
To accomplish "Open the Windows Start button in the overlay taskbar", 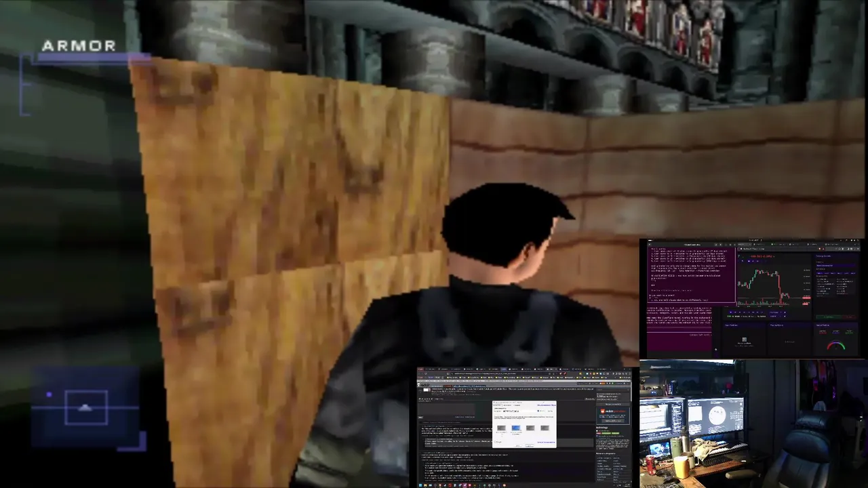I will click(420, 485).
